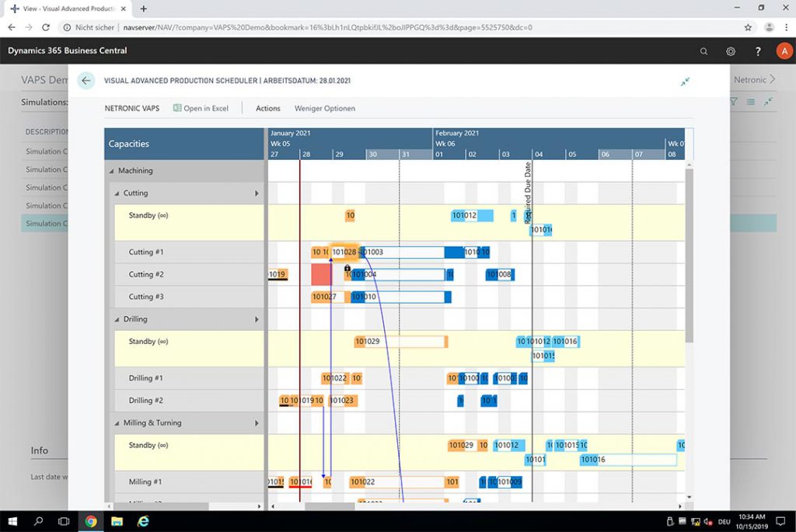Click the browser refresh icon

point(47,26)
